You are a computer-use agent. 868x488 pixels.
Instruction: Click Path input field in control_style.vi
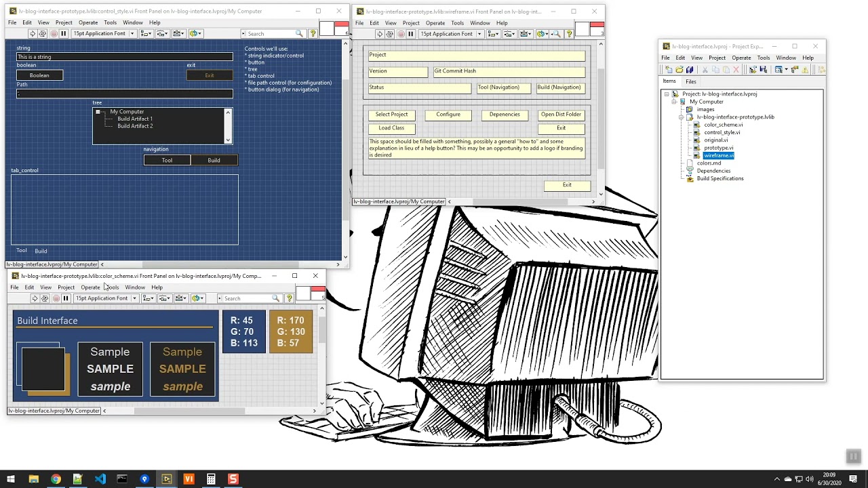point(125,94)
